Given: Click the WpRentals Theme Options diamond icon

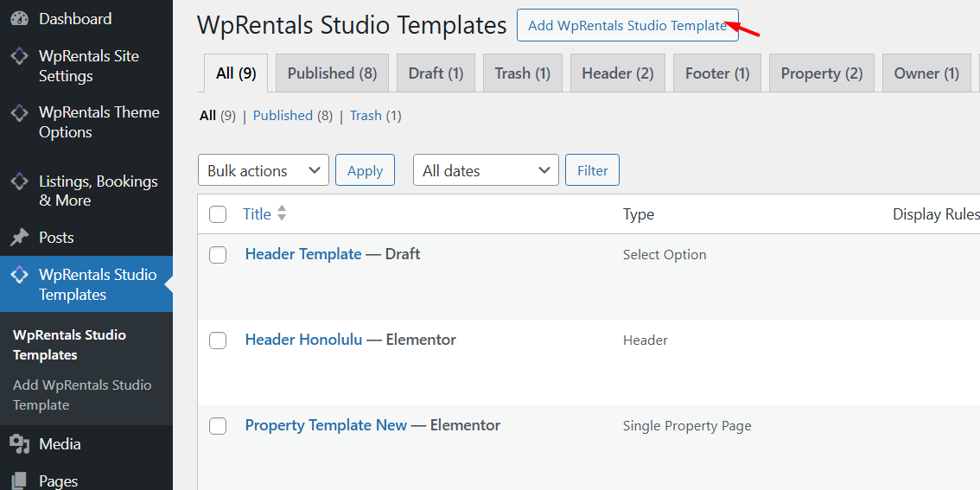Looking at the screenshot, I should 19,113.
